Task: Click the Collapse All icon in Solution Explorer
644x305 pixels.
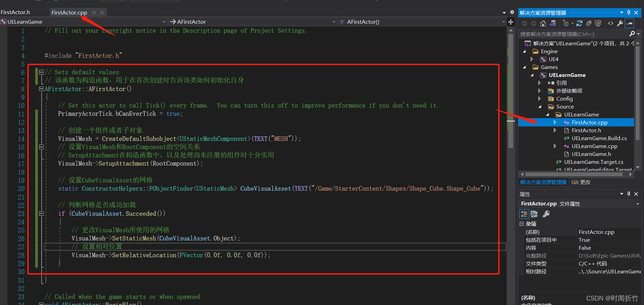Action: coord(589,23)
